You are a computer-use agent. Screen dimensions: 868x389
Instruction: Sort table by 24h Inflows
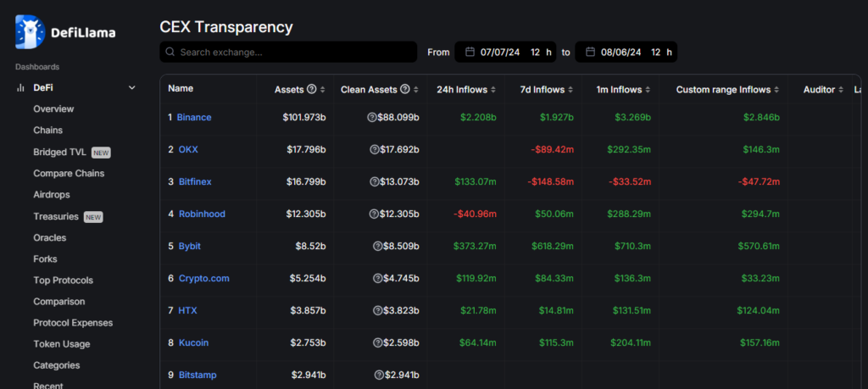(493, 90)
